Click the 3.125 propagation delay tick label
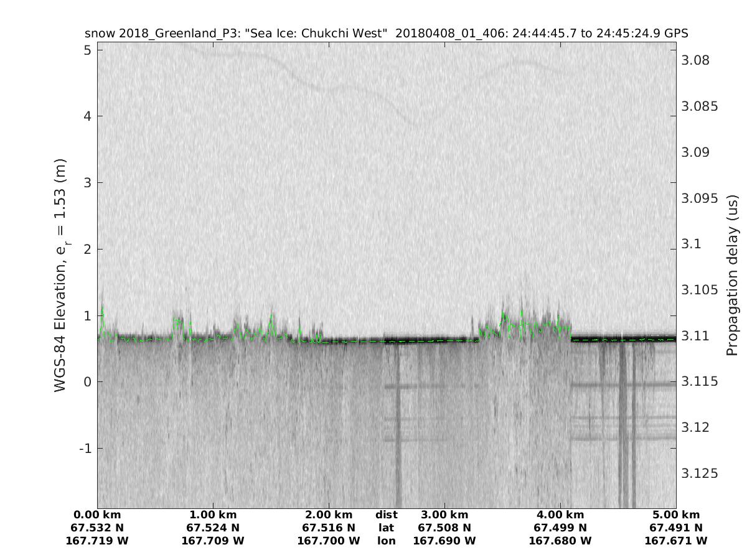This screenshot has height=560, width=747. pos(700,474)
